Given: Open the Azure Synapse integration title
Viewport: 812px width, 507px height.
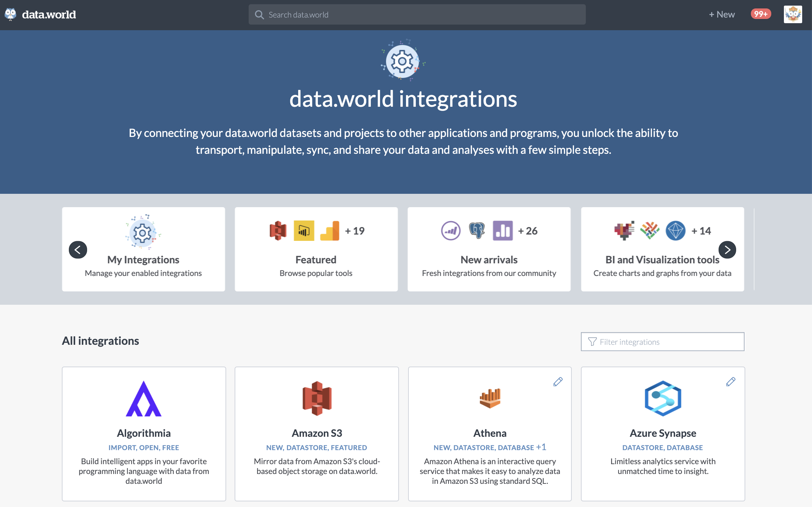Looking at the screenshot, I should (x=663, y=433).
